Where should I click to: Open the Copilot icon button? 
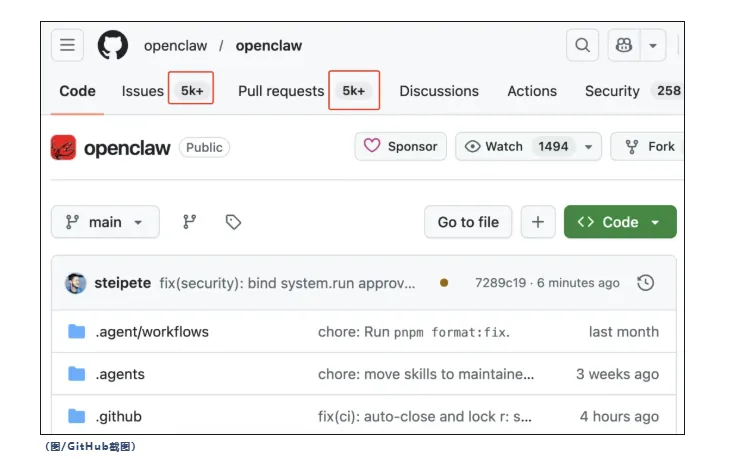coord(624,45)
